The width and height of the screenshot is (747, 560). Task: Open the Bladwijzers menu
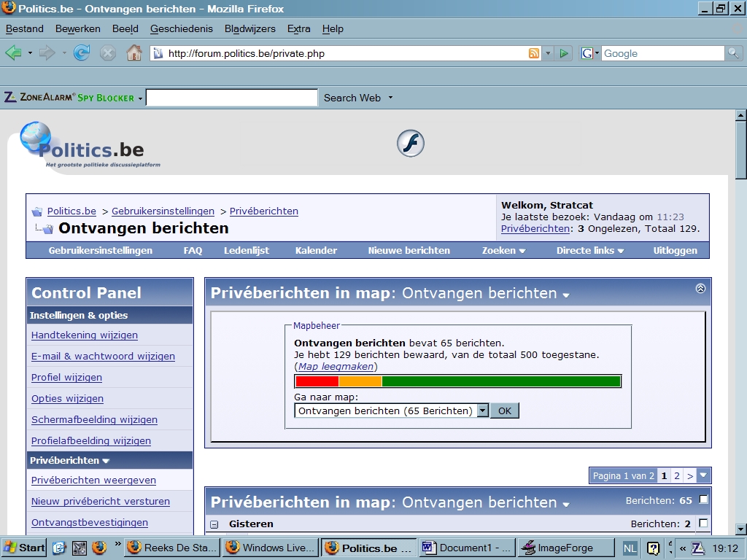(x=249, y=28)
